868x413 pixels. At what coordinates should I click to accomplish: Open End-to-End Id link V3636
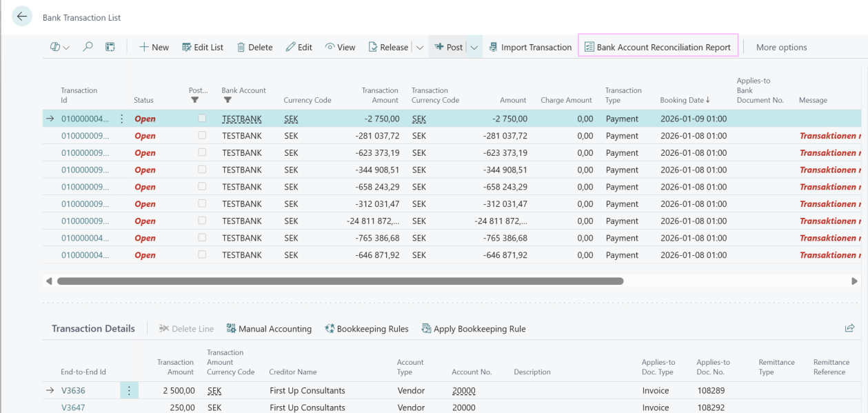[x=73, y=390]
